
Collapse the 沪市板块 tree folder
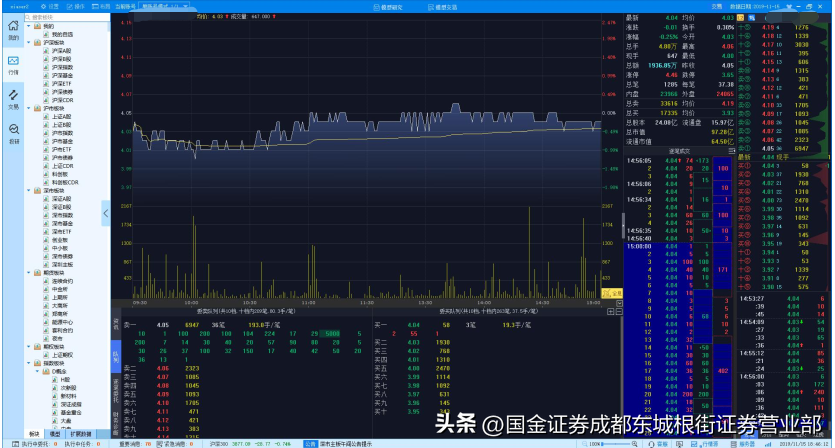(x=29, y=108)
